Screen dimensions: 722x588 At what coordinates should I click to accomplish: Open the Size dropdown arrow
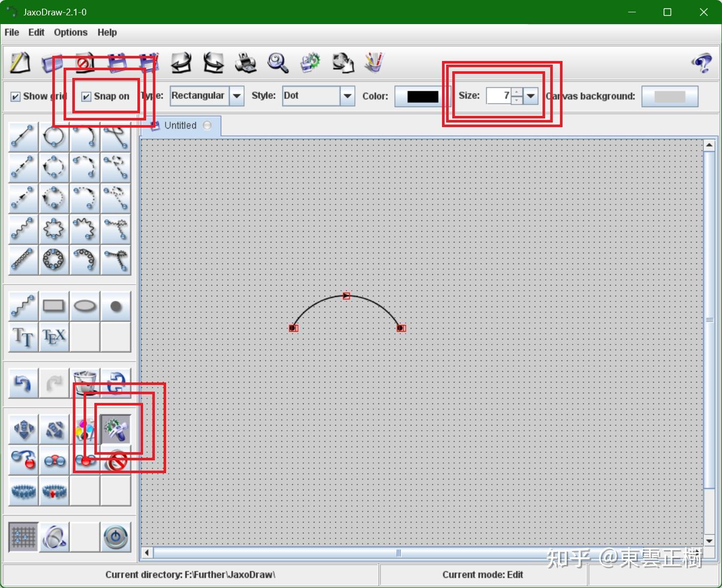[531, 96]
